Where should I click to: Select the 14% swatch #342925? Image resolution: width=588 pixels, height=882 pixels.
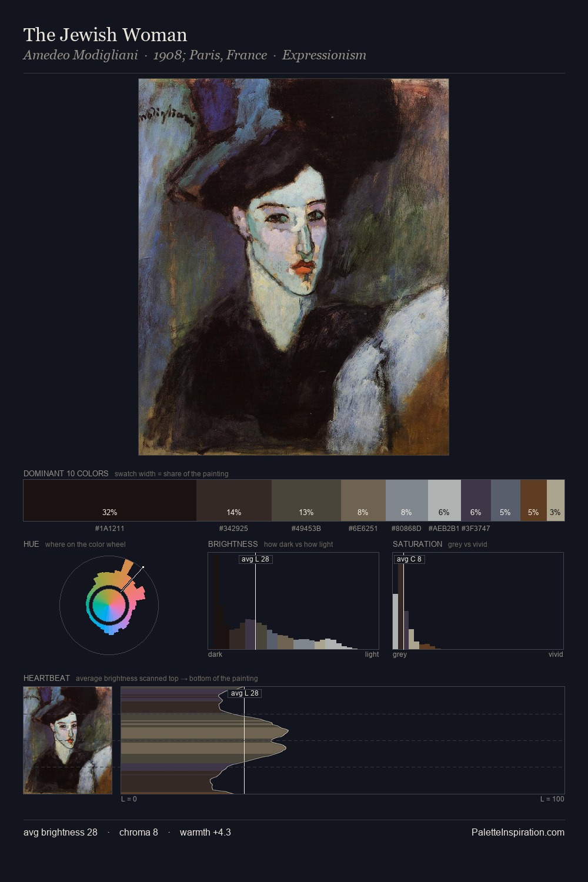coord(234,500)
